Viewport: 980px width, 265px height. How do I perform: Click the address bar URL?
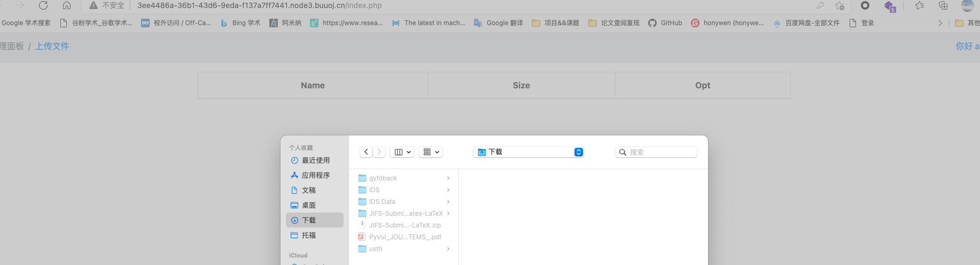click(260, 5)
